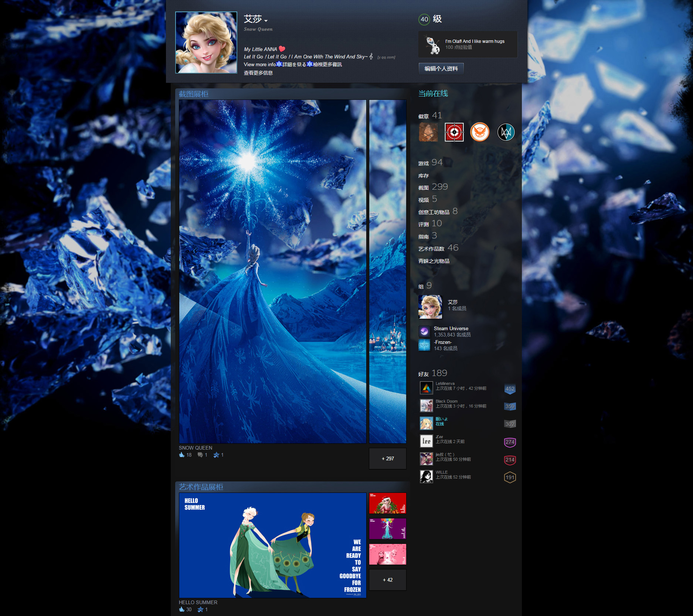Open friend Lee's avatar
Viewport: 693px width, 616px height.
click(x=427, y=441)
